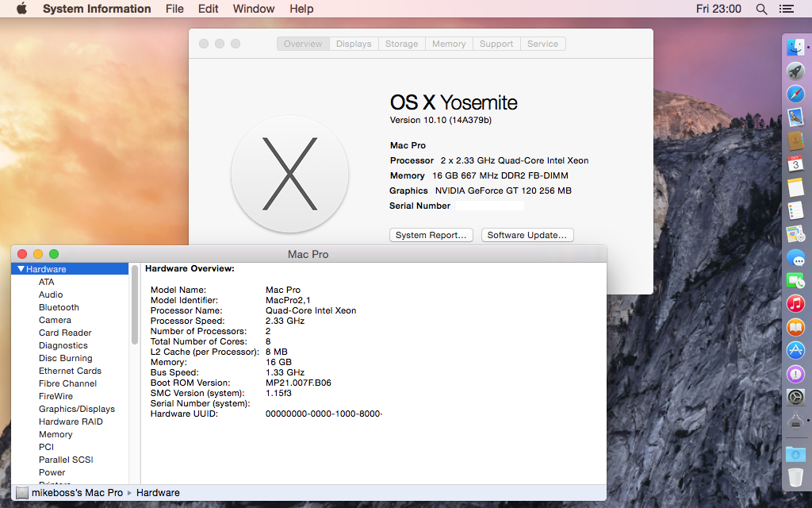This screenshot has width=812, height=508.
Task: Switch to the Storage tab
Action: coord(401,44)
